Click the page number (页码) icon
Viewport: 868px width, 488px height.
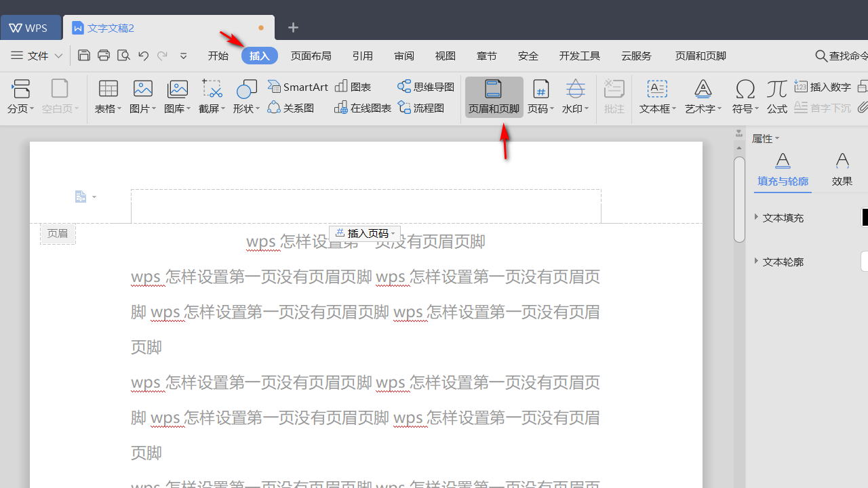pyautogui.click(x=540, y=89)
